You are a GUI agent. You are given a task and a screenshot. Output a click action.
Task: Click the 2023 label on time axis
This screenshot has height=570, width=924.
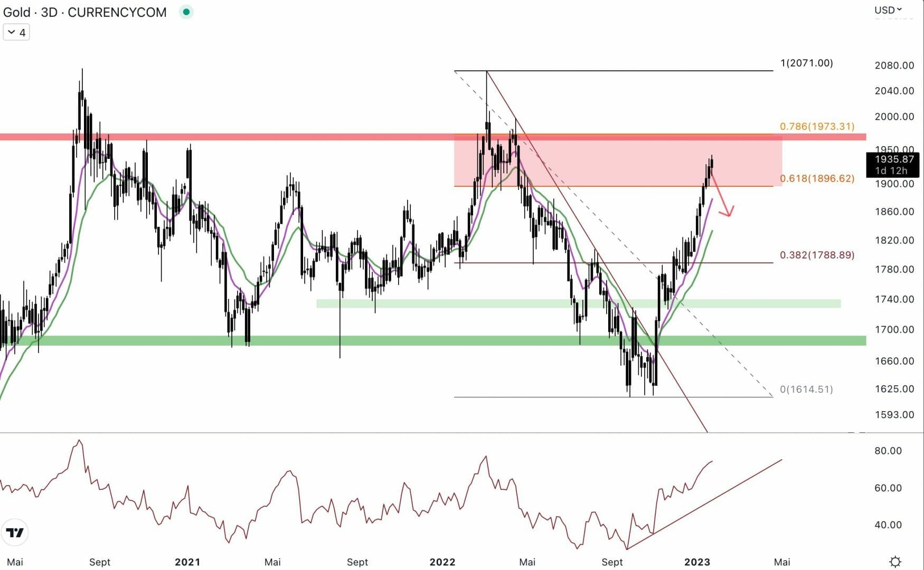(x=697, y=562)
